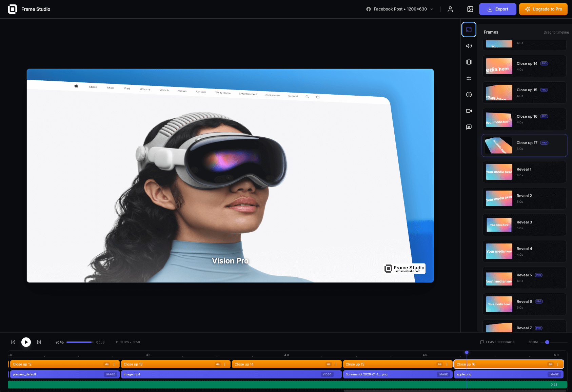
Task: Open the captions panel icon
Action: click(x=469, y=127)
